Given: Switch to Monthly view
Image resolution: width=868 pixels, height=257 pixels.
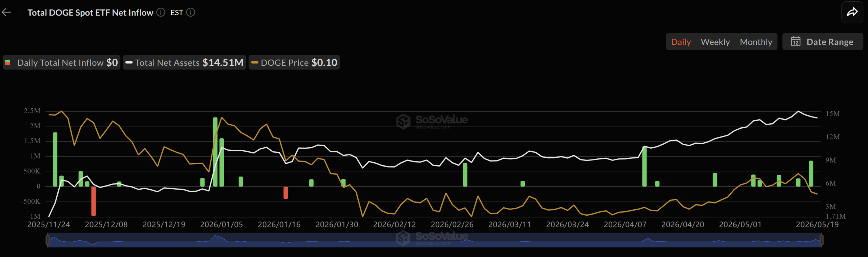Looking at the screenshot, I should (x=756, y=42).
